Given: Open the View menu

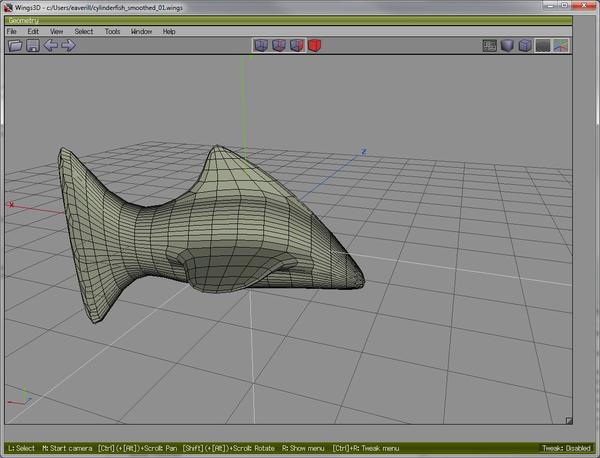Looking at the screenshot, I should tap(57, 31).
